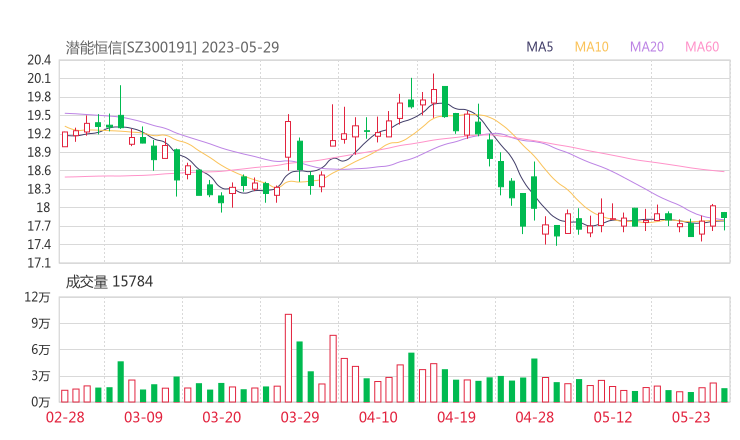The image size is (740, 440).
Task: Pick the 04-28 date on axis
Action: point(534,417)
